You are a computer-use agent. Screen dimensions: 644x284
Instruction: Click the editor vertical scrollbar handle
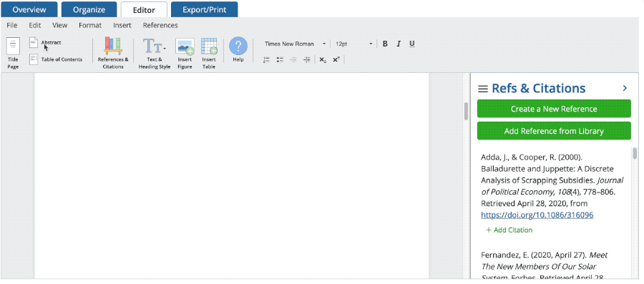click(x=466, y=111)
